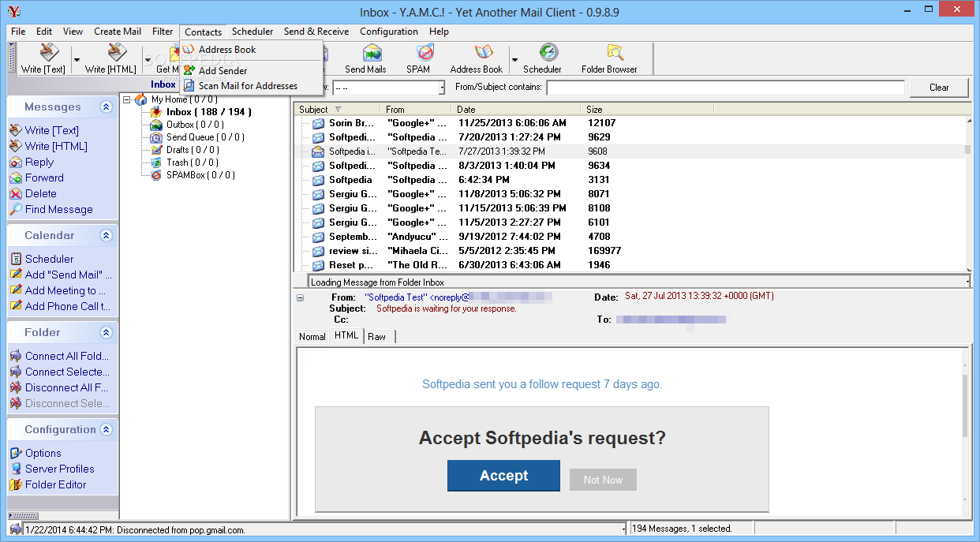Click the Write [HTML] sidebar icon
This screenshot has height=542, width=980.
[x=16, y=146]
